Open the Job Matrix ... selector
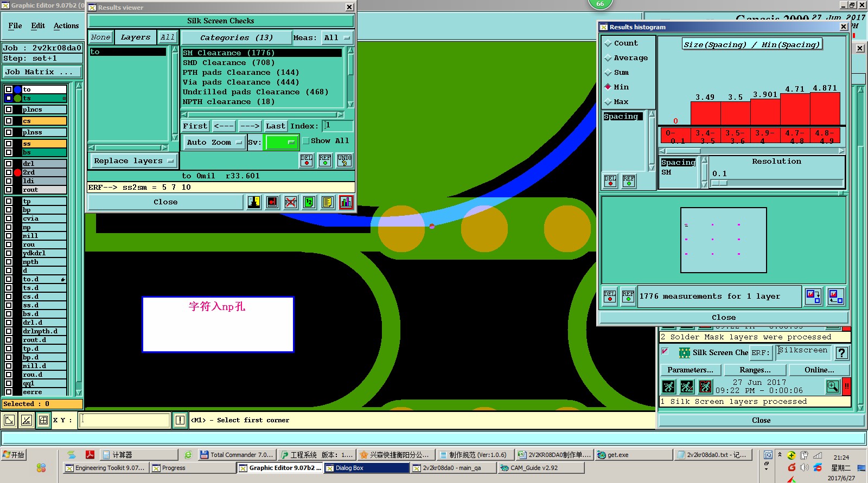This screenshot has height=483, width=868. coord(42,72)
